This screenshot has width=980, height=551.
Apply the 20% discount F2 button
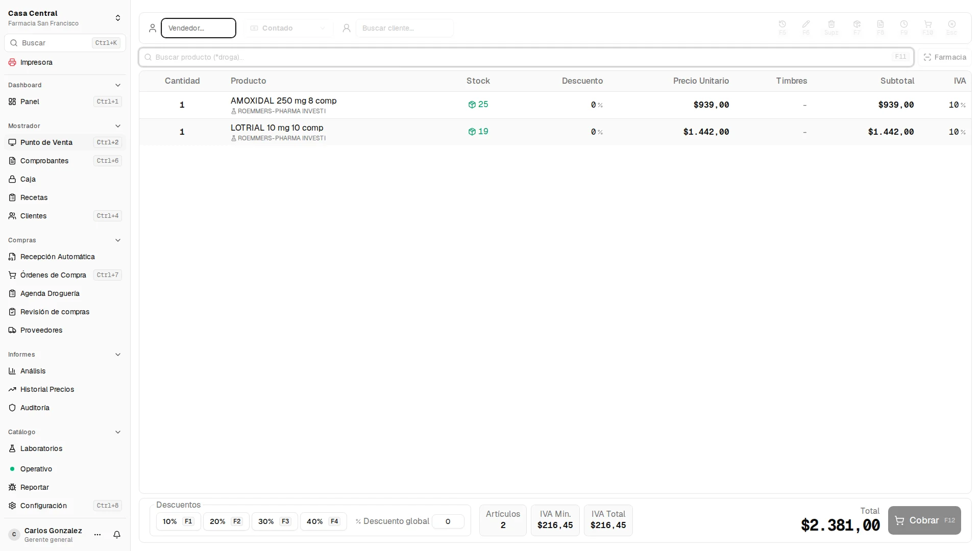[226, 521]
